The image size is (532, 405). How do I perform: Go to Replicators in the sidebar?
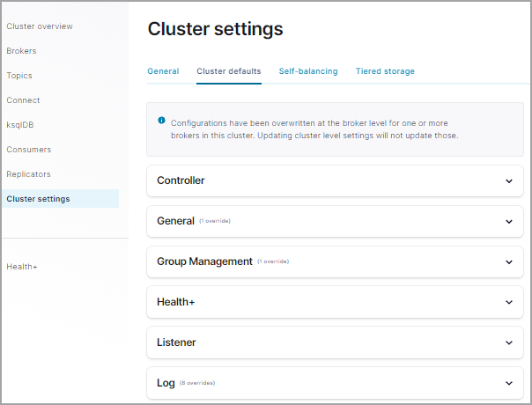point(28,174)
